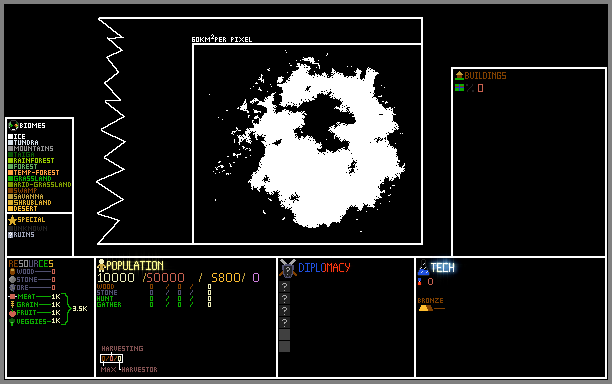Select the first unknown diplomacy slot

[285, 286]
